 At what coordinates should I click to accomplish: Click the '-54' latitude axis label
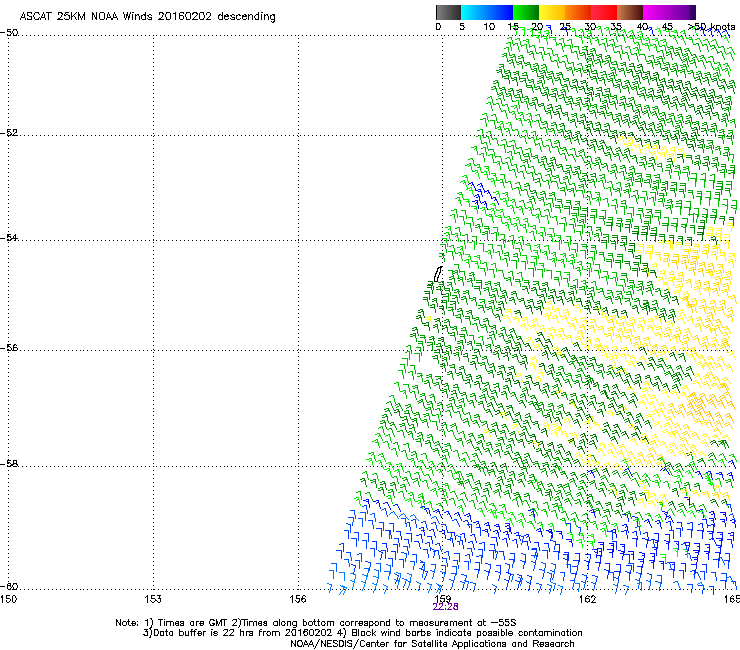pos(9,237)
